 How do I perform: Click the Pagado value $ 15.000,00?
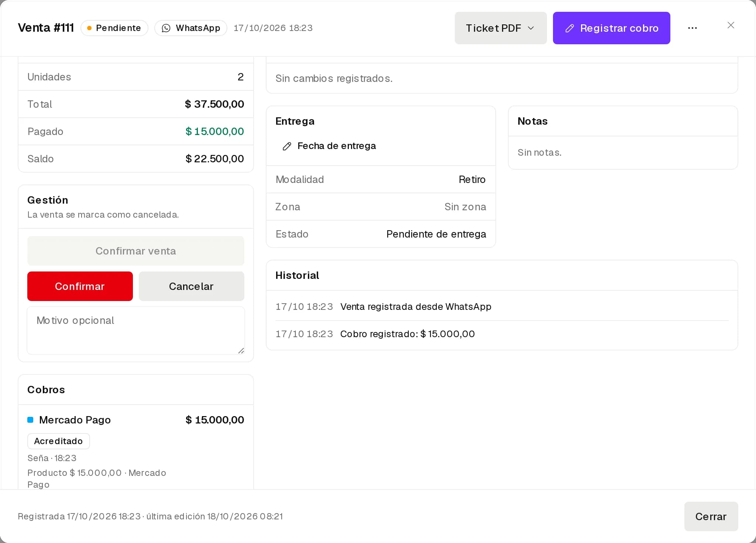[x=214, y=131]
